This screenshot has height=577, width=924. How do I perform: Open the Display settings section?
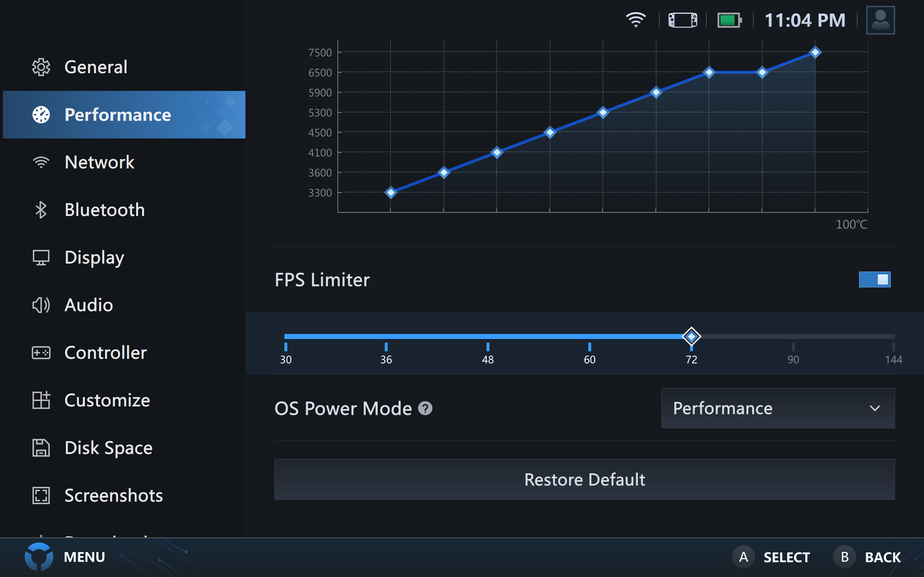coord(94,257)
